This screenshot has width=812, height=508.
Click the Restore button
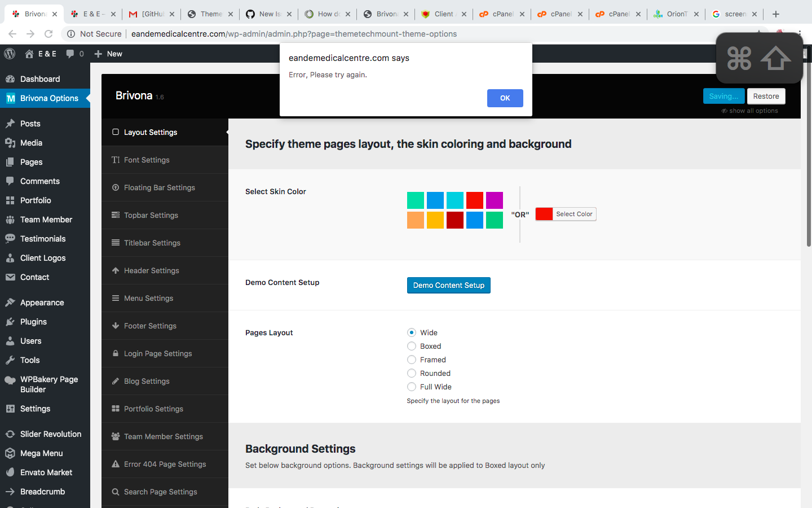(x=766, y=96)
